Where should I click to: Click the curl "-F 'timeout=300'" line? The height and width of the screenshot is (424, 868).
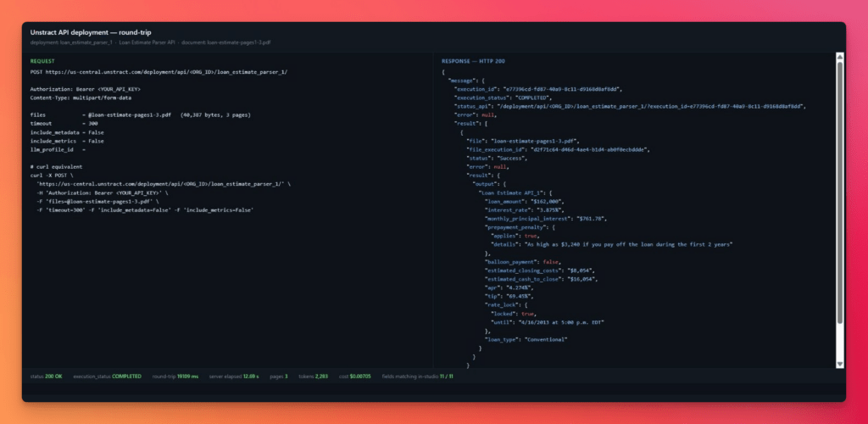[x=145, y=210]
